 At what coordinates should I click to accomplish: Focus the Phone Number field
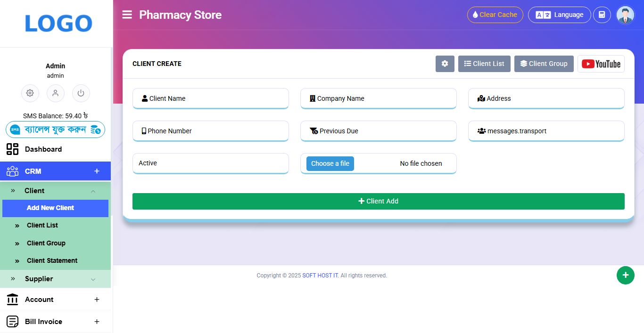[x=210, y=131]
